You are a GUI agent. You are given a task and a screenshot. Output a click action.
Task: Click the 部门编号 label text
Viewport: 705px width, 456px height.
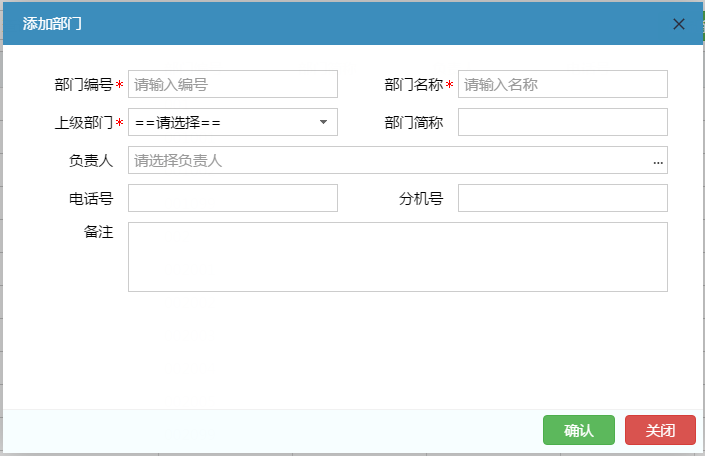tap(84, 85)
